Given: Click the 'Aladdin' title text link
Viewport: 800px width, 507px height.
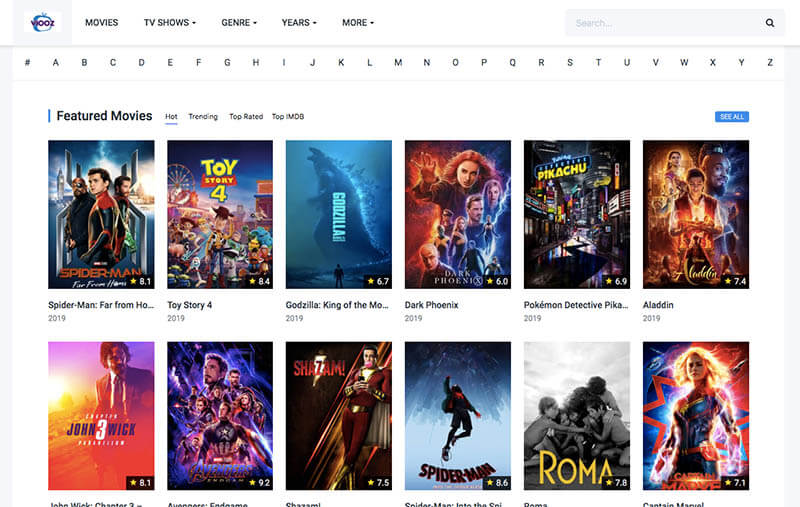Looking at the screenshot, I should tap(658, 305).
